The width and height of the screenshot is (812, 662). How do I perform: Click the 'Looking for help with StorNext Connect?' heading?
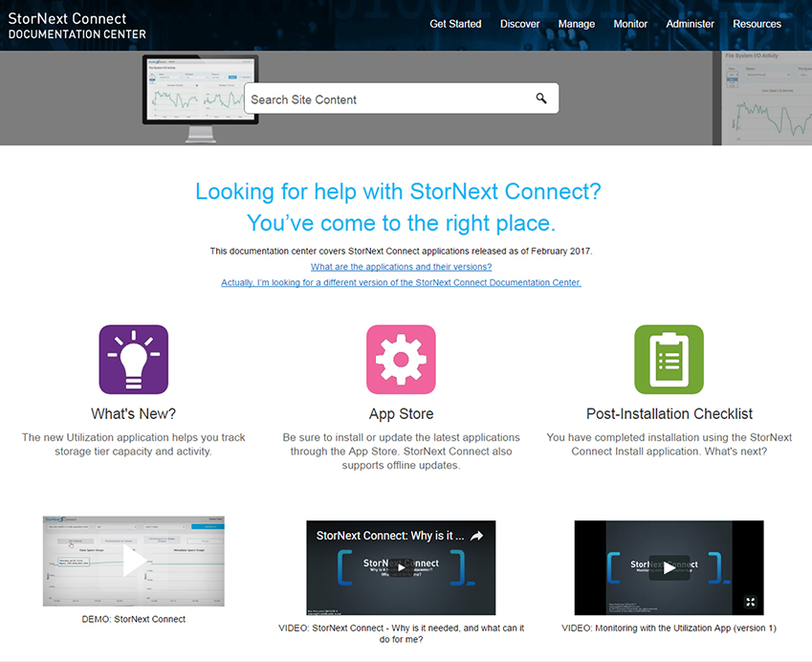click(x=398, y=191)
